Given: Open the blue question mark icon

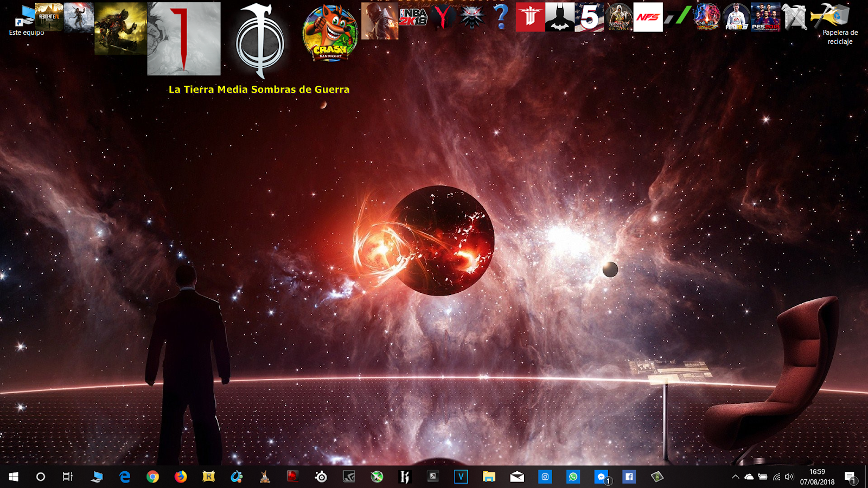Looking at the screenshot, I should coord(501,17).
